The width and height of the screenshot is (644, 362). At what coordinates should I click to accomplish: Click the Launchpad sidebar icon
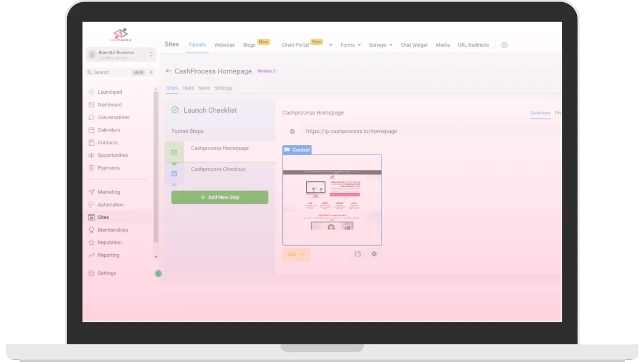[x=91, y=92]
